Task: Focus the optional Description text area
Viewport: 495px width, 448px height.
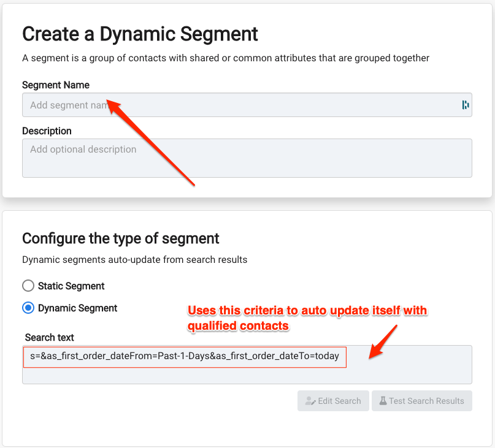Action: click(x=247, y=158)
